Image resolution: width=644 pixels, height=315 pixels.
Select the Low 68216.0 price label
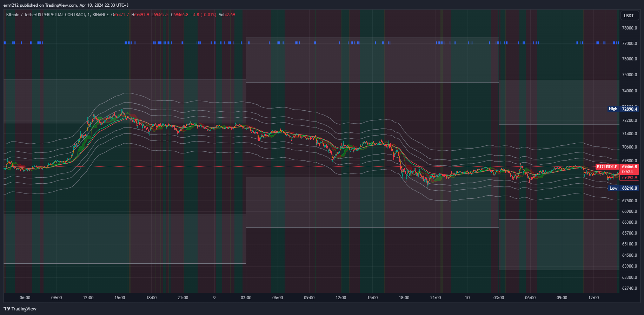tap(623, 188)
